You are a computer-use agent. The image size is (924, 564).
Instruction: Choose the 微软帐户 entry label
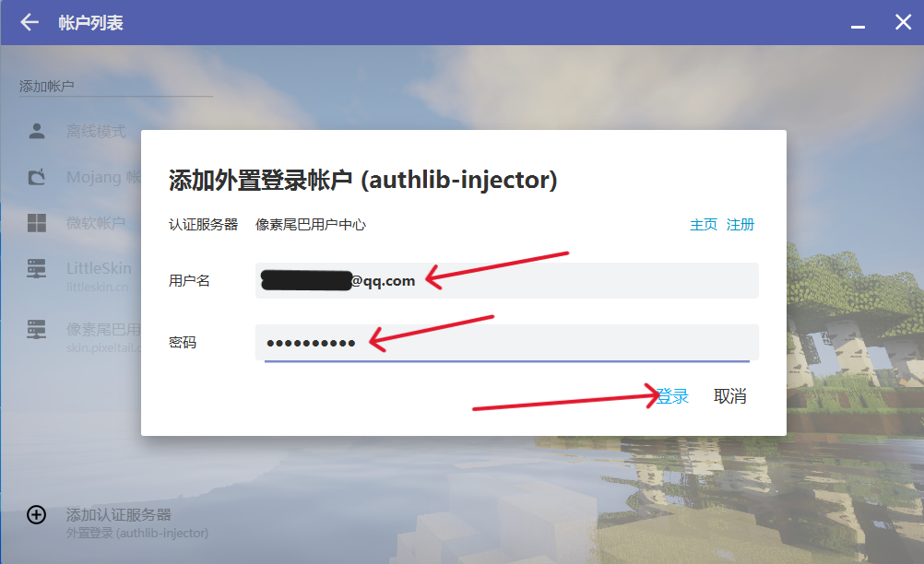click(96, 223)
